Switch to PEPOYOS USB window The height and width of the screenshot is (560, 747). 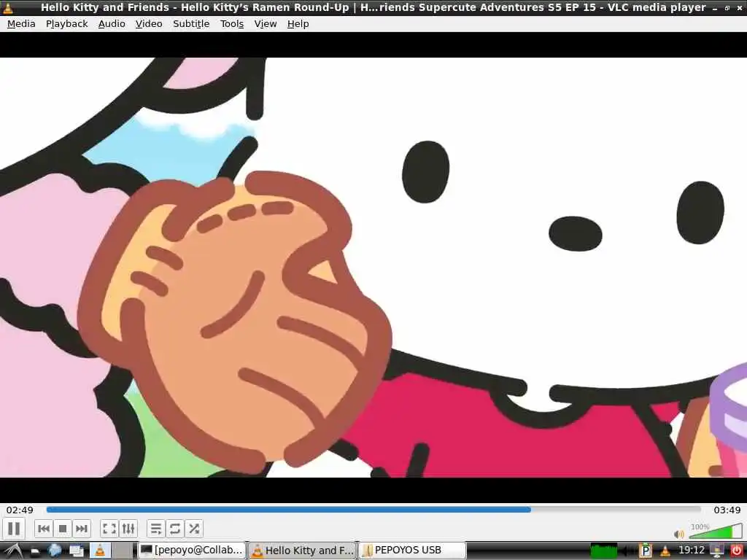(412, 551)
